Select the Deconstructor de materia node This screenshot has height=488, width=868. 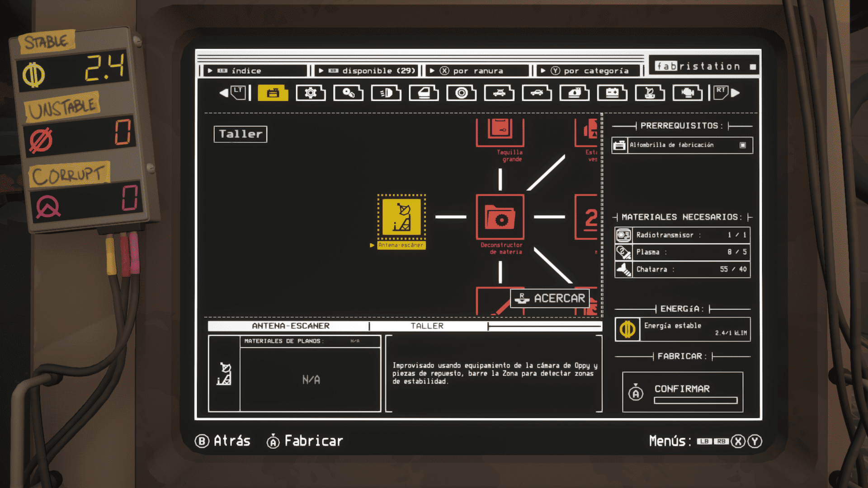(x=500, y=217)
